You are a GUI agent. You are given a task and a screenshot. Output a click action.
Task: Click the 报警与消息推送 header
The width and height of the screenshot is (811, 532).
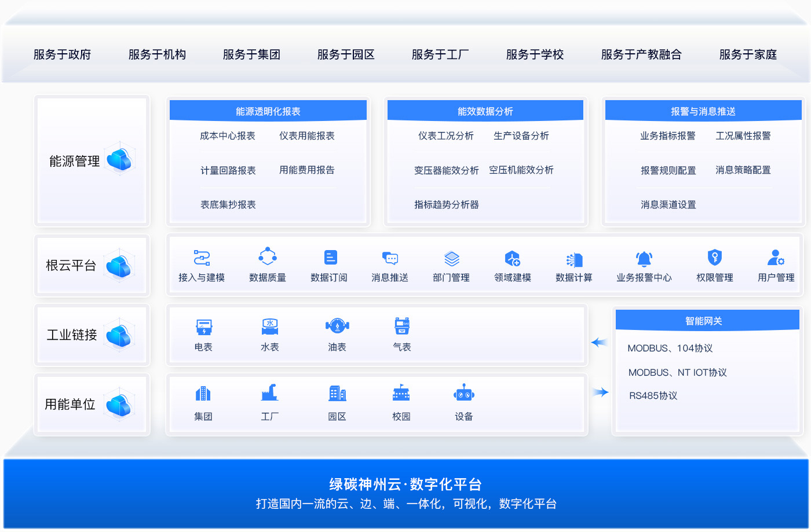pos(703,111)
